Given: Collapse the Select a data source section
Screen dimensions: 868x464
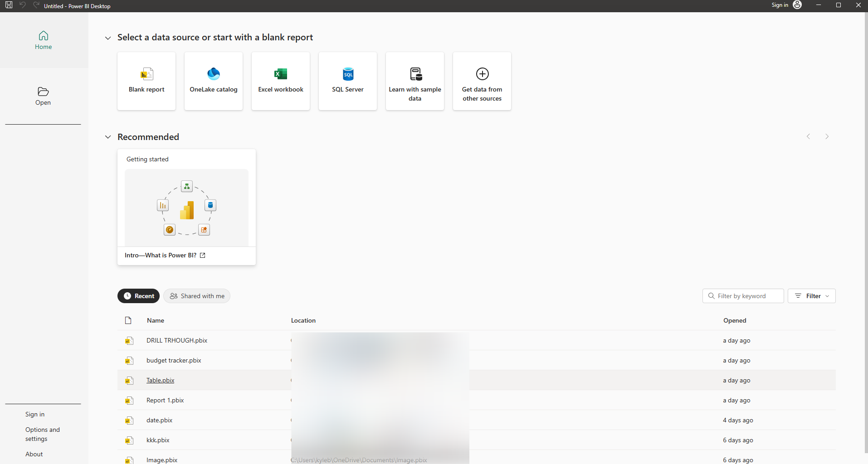Looking at the screenshot, I should coord(108,38).
